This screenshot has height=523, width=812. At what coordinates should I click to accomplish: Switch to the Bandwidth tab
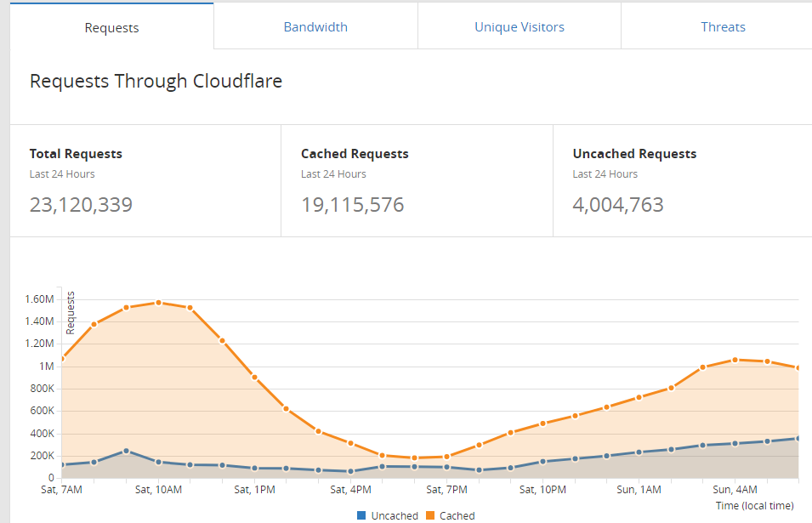pos(315,26)
